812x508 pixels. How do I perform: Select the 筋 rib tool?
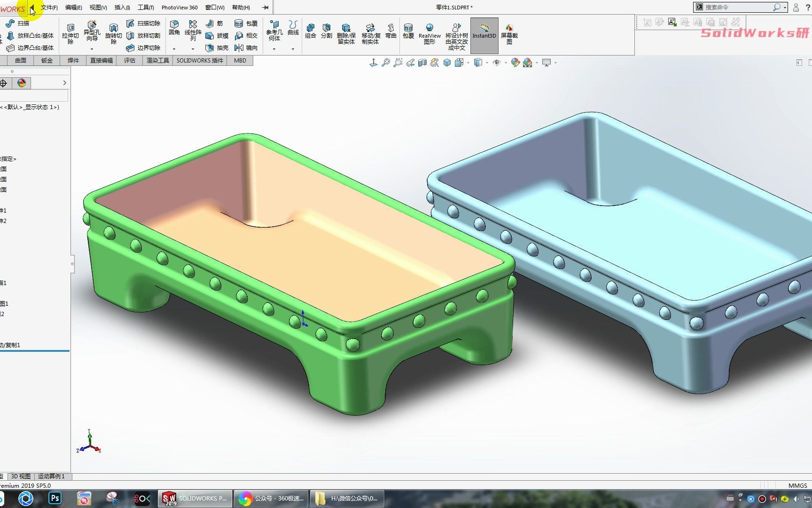[214, 23]
